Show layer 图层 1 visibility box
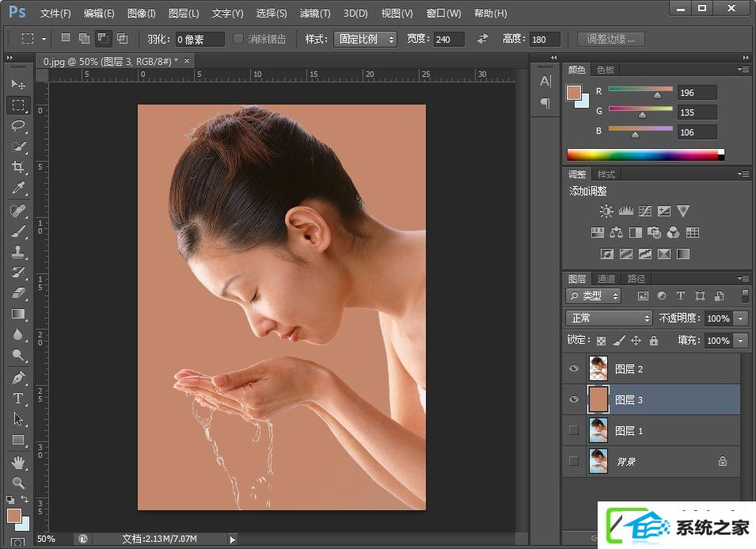 (574, 430)
